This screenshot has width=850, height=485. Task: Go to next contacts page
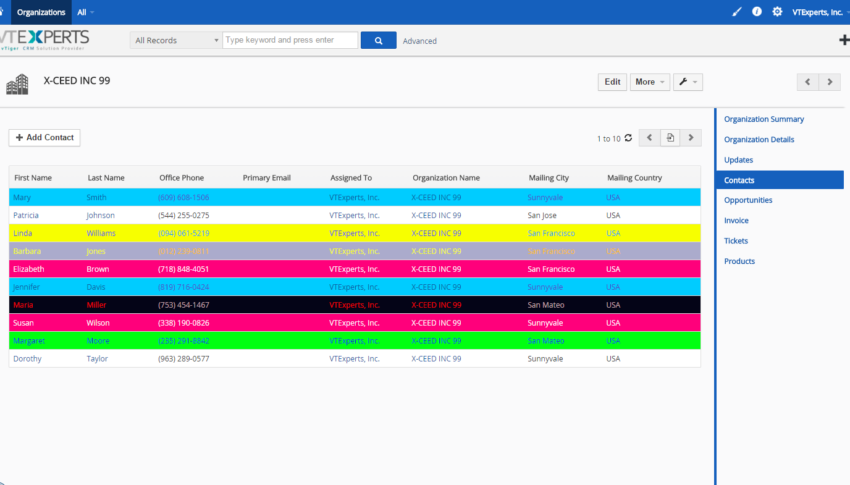(x=691, y=138)
